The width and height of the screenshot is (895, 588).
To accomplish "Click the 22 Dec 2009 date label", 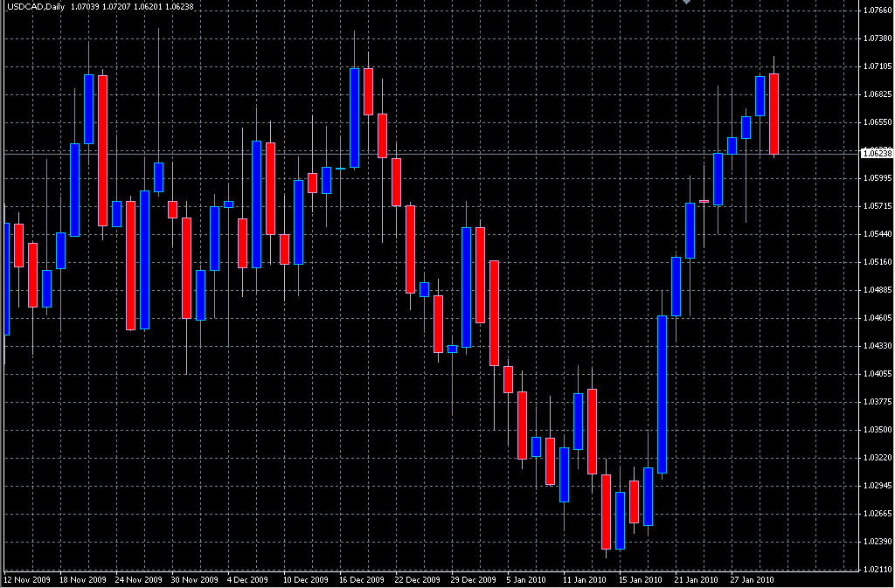I will [x=418, y=580].
